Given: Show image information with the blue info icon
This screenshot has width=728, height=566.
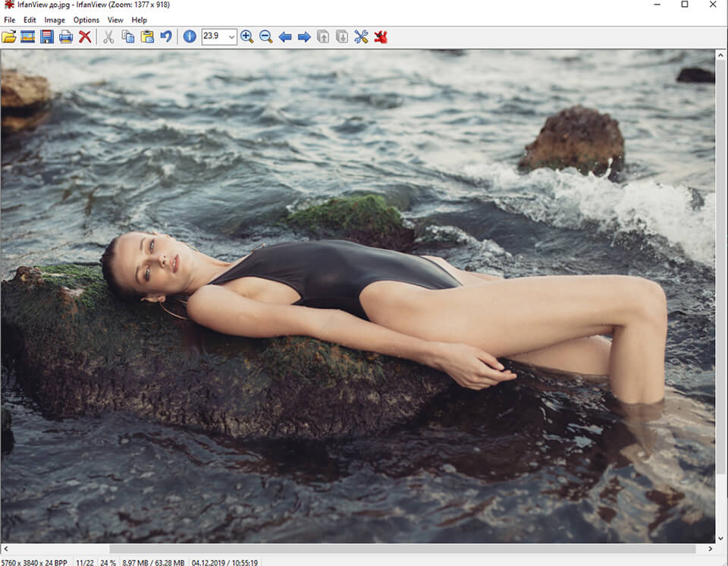Looking at the screenshot, I should (190, 36).
